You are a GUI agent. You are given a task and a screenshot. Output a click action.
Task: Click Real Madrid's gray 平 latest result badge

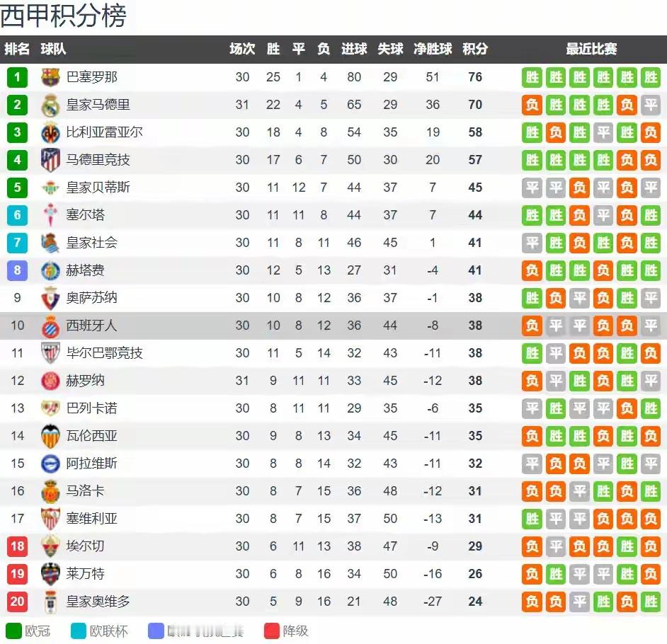click(651, 105)
